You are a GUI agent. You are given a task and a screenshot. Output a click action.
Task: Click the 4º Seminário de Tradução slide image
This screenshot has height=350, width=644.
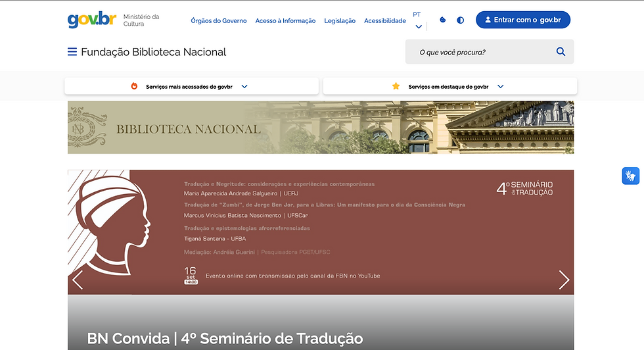point(321,232)
